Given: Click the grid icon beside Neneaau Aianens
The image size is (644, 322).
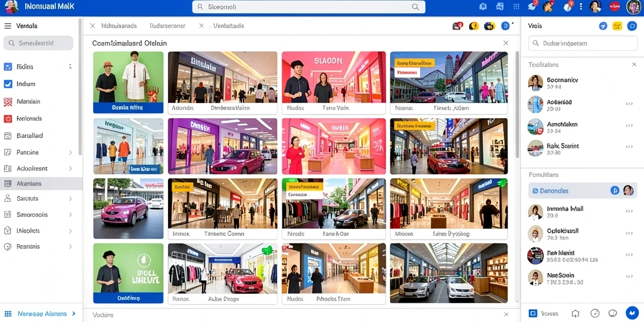Looking at the screenshot, I should (x=8, y=314).
